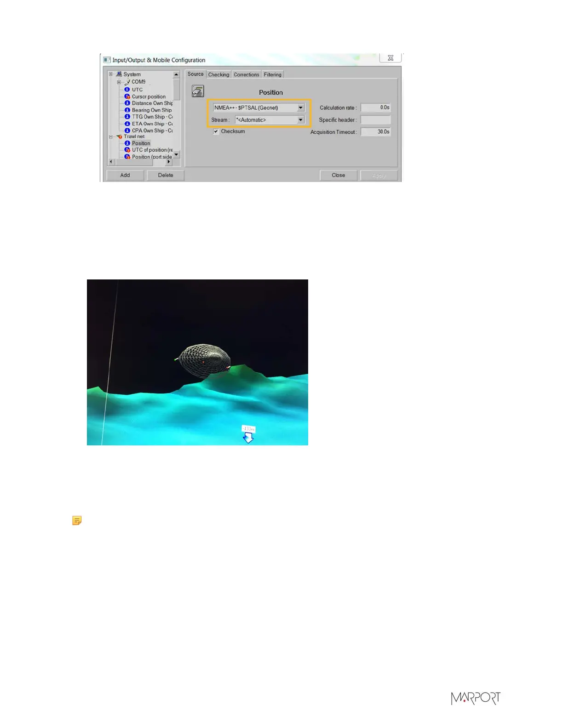The height and width of the screenshot is (728, 563).
Task: Click the Trawl net mobile icon
Action: pyautogui.click(x=119, y=136)
